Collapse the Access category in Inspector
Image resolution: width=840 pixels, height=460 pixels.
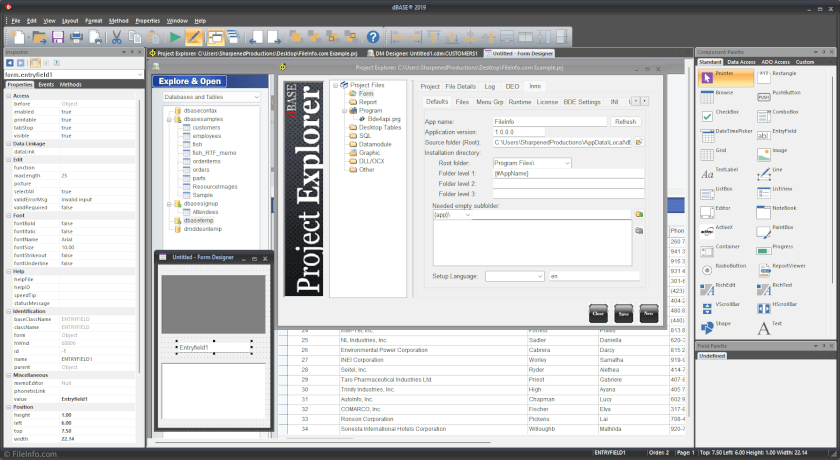9,96
